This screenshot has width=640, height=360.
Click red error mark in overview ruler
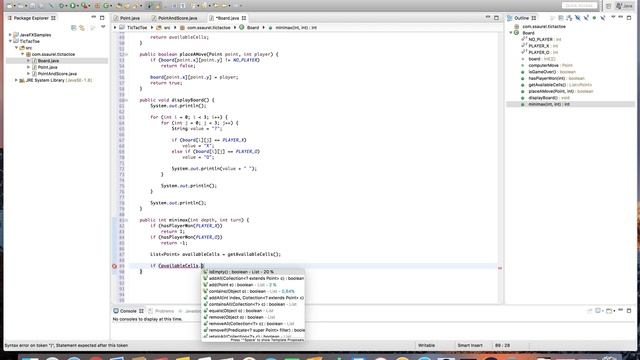(500, 268)
